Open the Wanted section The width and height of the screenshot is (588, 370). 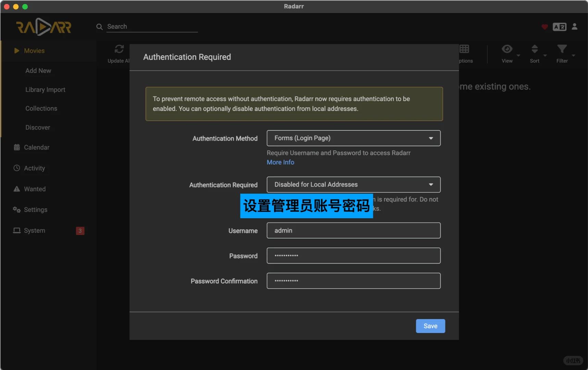pyautogui.click(x=35, y=189)
